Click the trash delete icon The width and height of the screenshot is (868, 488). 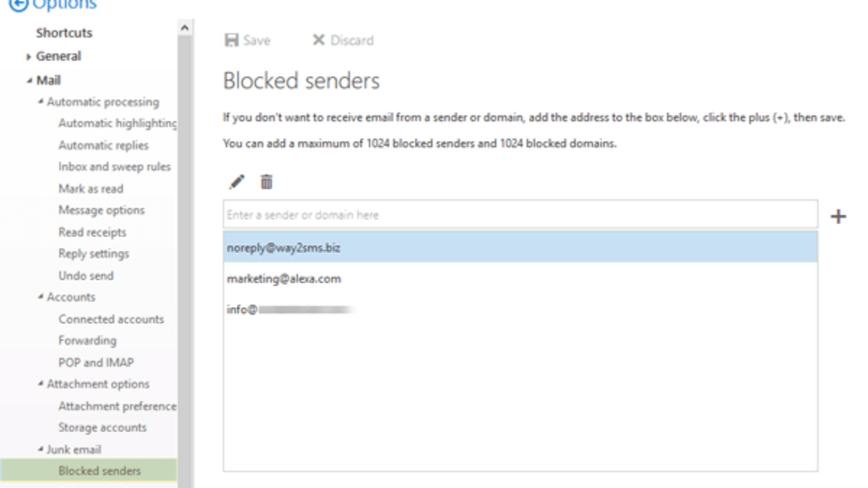click(x=267, y=182)
